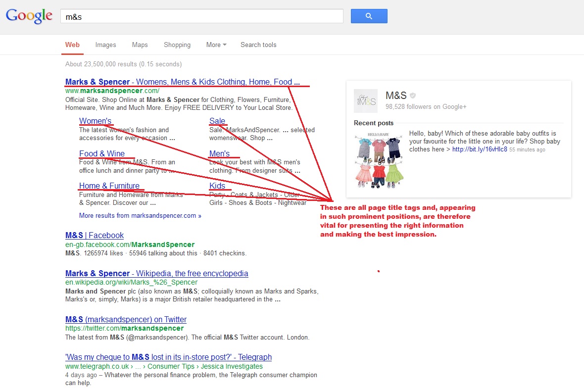Viewport: 584px width, 392px height.
Task: Click inside the search query input field
Action: coord(198,16)
